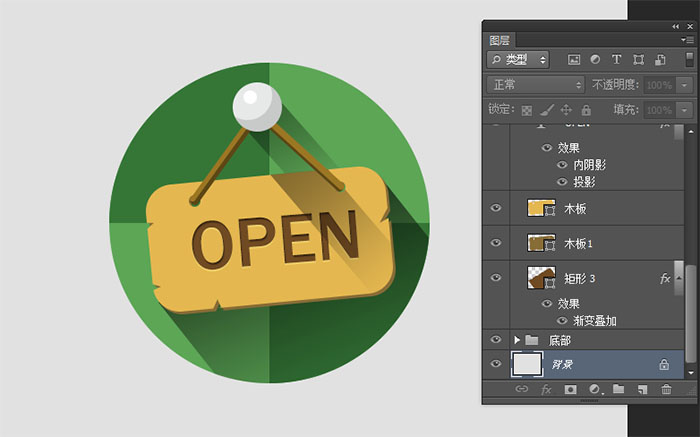This screenshot has height=437, width=700.
Task: Hide the 矩形 3 layer
Action: point(496,277)
